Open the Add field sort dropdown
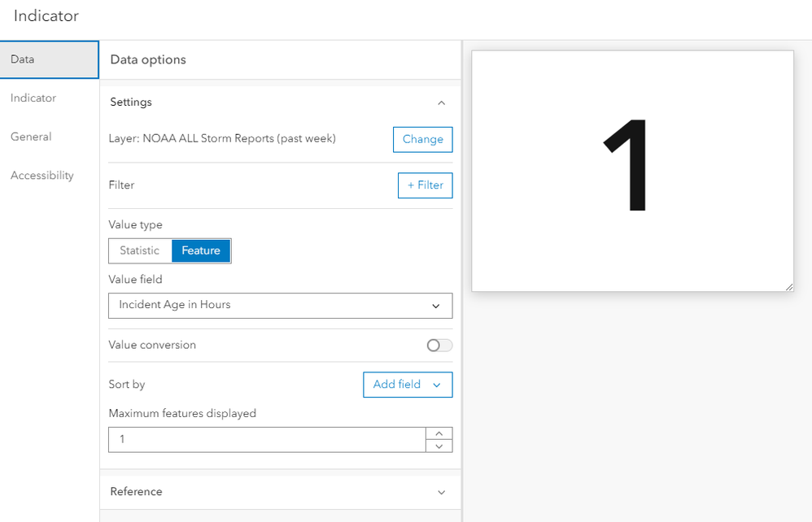This screenshot has height=522, width=812. [407, 385]
